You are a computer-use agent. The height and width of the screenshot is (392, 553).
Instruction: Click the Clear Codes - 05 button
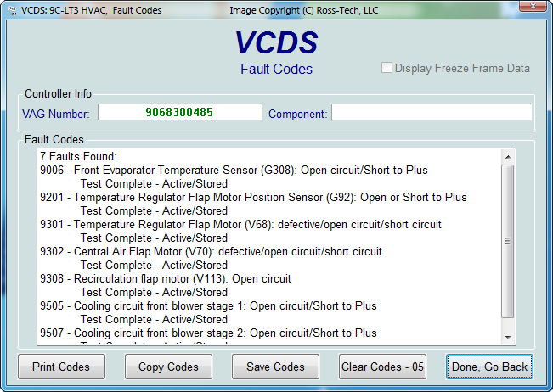tap(382, 367)
